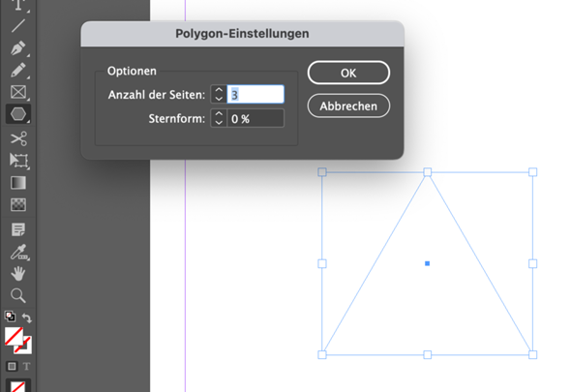Select the Eyedropper tool
Image resolution: width=571 pixels, height=392 pixels.
point(18,252)
